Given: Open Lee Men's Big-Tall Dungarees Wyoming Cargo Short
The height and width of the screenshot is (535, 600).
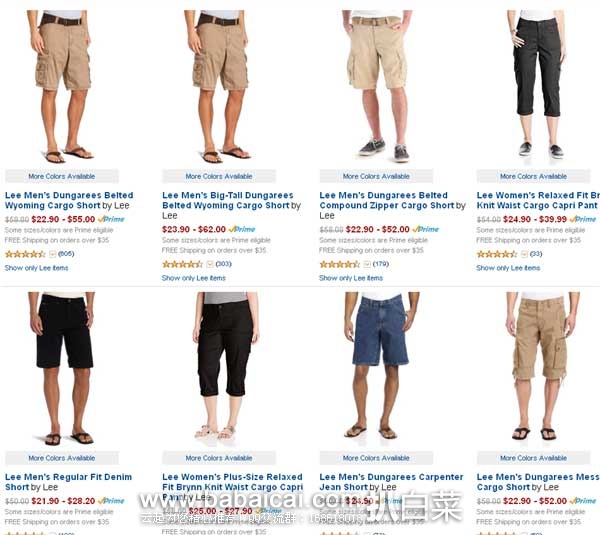Looking at the screenshot, I should pyautogui.click(x=228, y=200).
